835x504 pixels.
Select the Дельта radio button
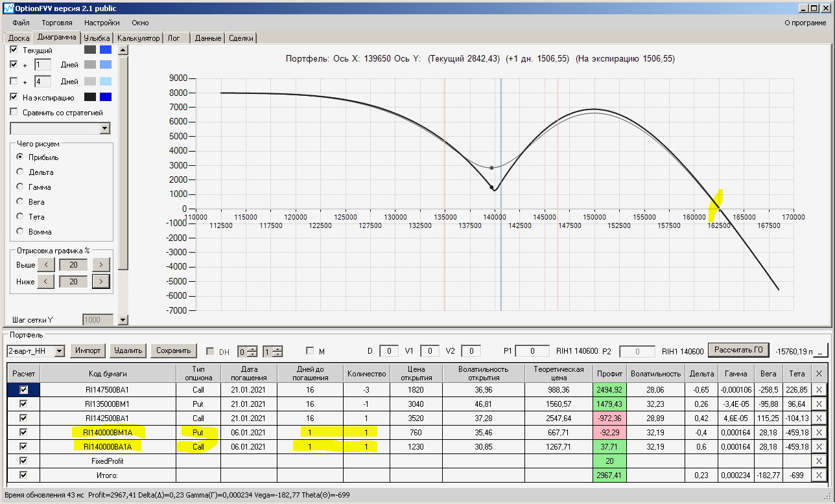click(20, 172)
